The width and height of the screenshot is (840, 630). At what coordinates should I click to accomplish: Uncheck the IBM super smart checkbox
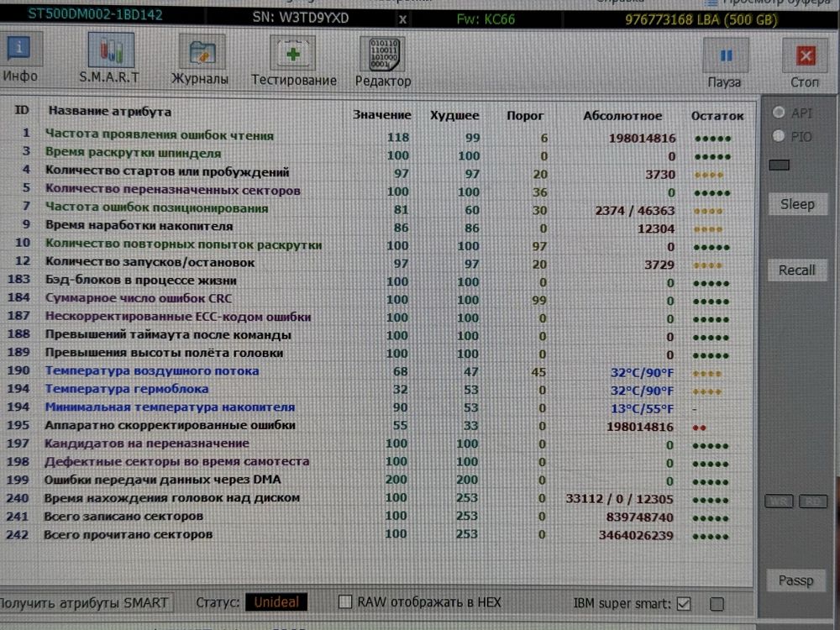[684, 604]
